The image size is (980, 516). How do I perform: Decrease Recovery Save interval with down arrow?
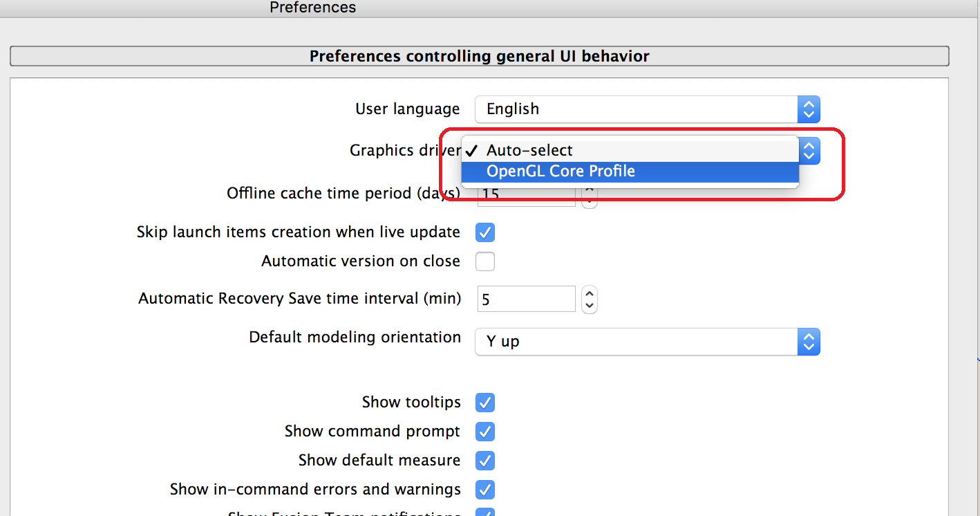click(x=590, y=305)
